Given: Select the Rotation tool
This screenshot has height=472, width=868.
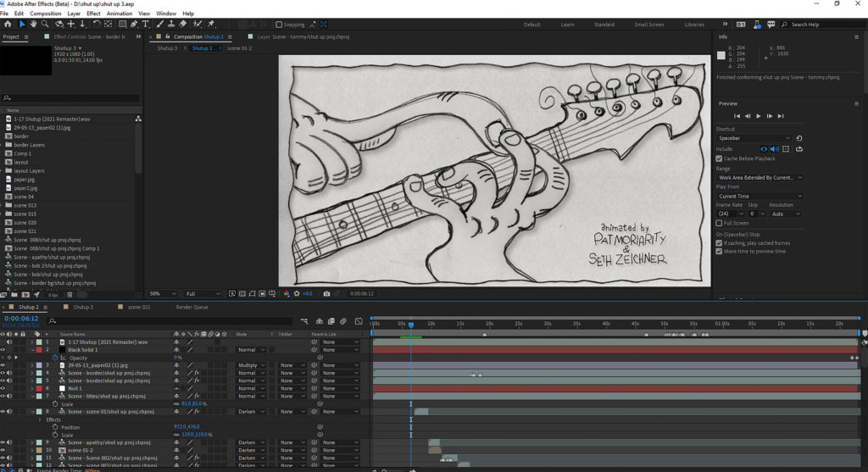Looking at the screenshot, I should click(97, 25).
